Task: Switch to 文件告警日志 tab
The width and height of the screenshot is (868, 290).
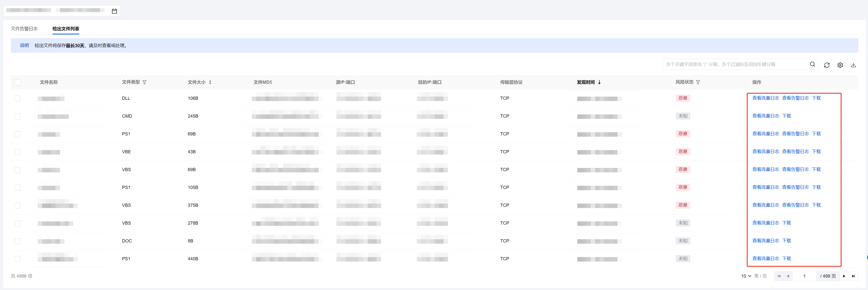Action: tap(24, 29)
